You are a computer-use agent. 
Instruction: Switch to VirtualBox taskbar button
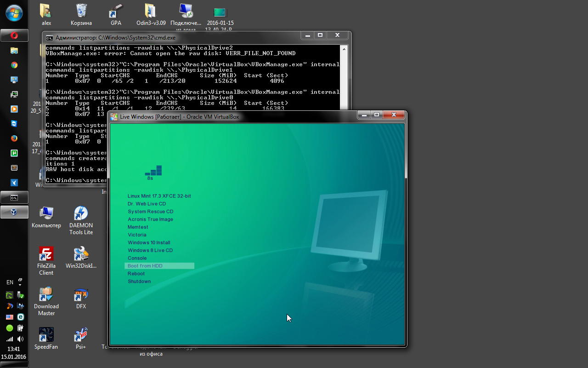coord(14,212)
